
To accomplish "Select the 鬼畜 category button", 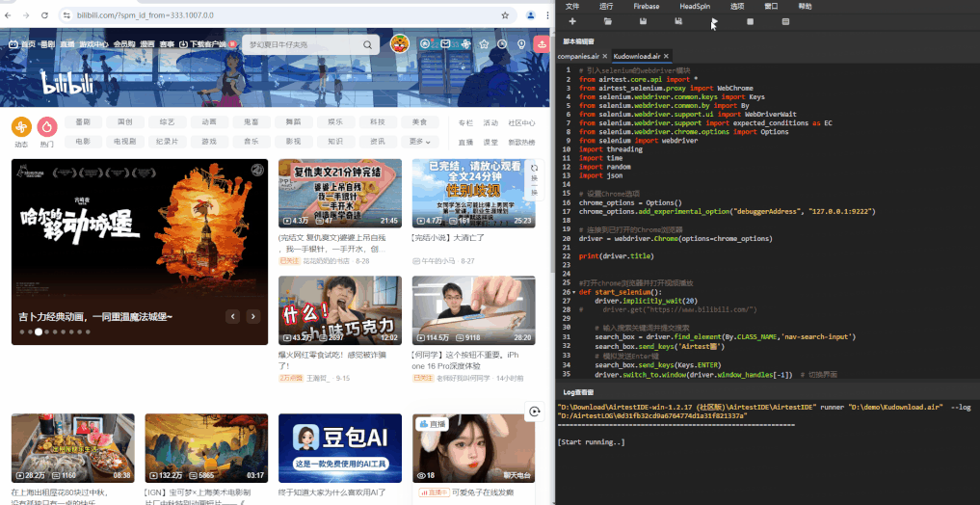I will pos(251,122).
